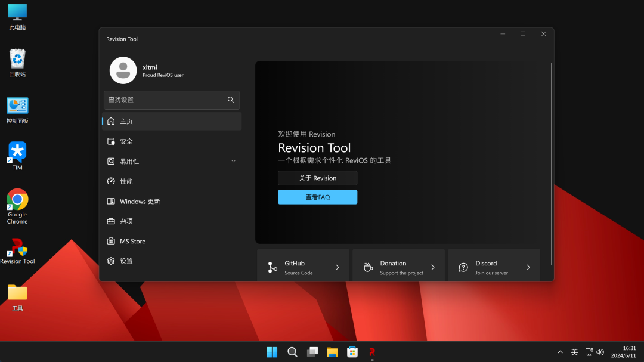Click the blue 查看FAQ button
Image resolution: width=644 pixels, height=362 pixels.
317,197
